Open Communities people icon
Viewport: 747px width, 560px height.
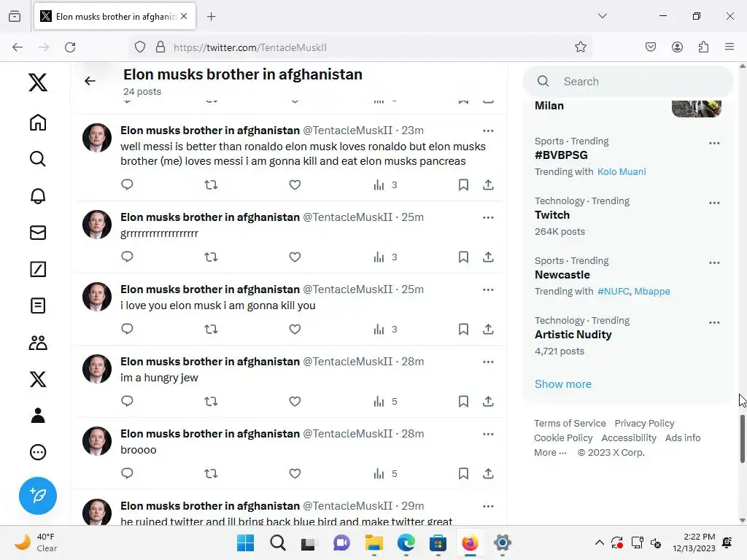(38, 343)
